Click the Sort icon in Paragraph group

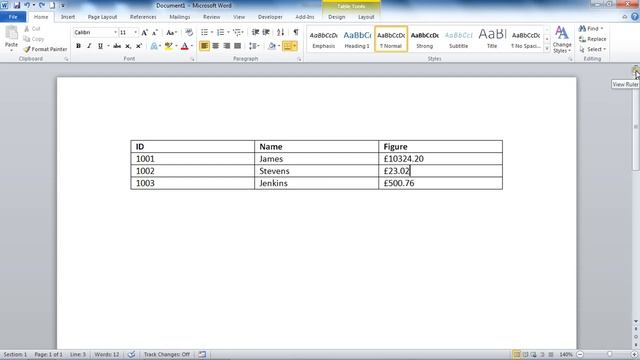(x=280, y=32)
